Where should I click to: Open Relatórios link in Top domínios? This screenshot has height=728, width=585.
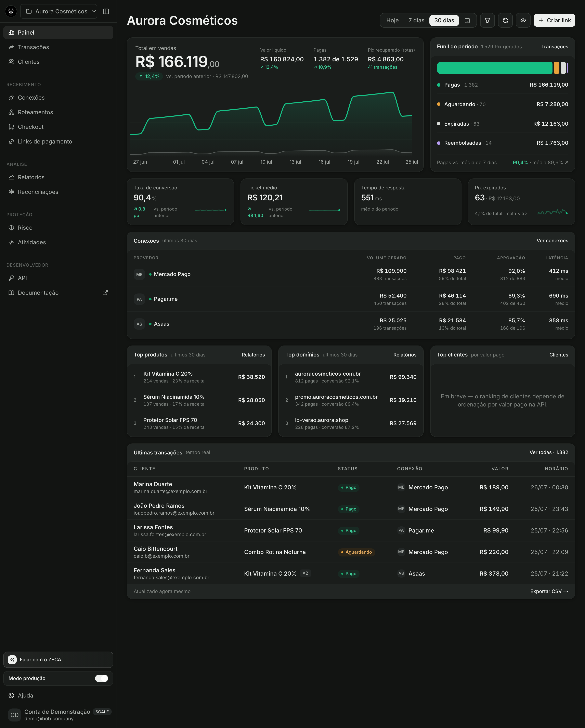[x=405, y=355]
